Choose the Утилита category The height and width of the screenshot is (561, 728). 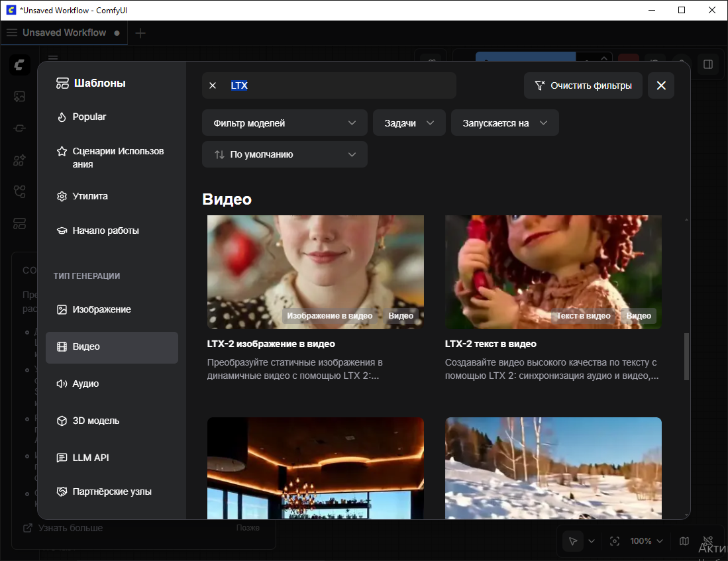click(112, 196)
